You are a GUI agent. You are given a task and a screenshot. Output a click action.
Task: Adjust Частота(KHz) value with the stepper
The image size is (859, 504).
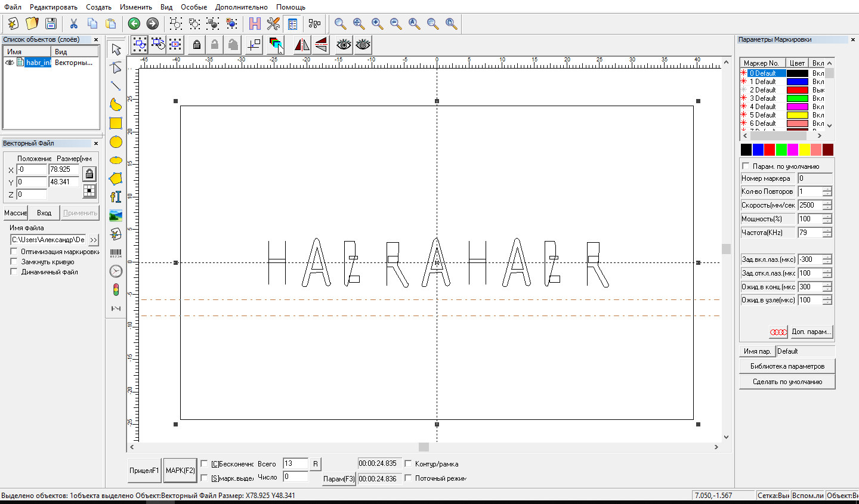[827, 233]
